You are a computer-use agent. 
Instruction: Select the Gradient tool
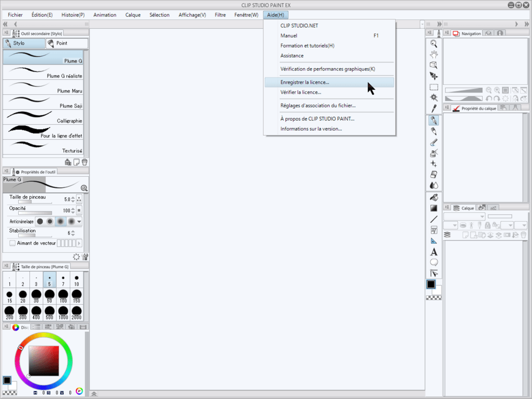pos(433,208)
